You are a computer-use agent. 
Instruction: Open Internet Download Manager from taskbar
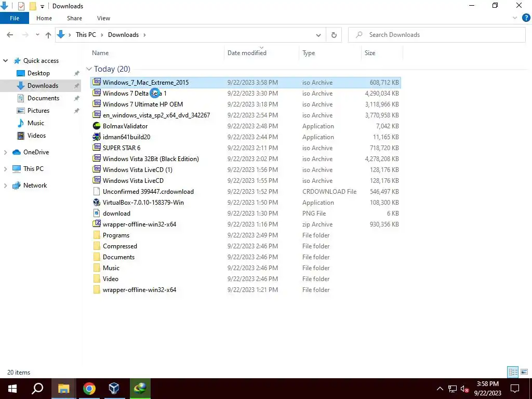pyautogui.click(x=140, y=389)
